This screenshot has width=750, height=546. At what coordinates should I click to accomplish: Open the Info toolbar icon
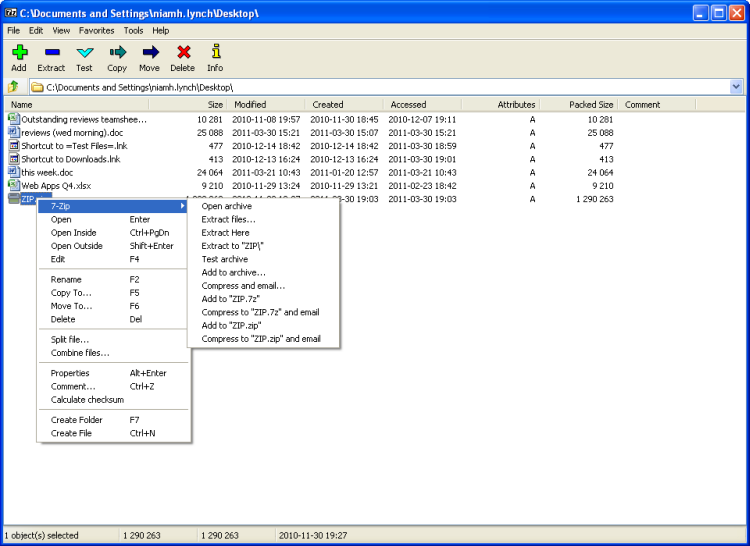[215, 53]
